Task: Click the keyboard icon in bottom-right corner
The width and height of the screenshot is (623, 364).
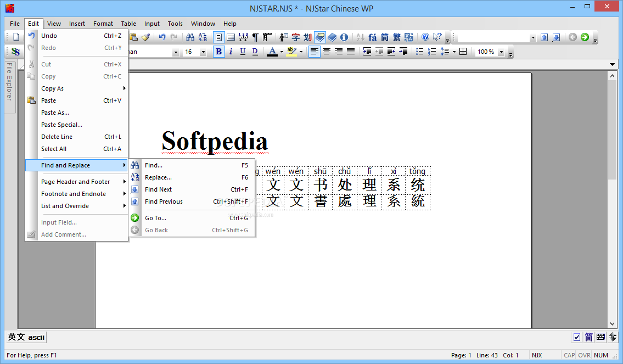Action: [x=600, y=338]
